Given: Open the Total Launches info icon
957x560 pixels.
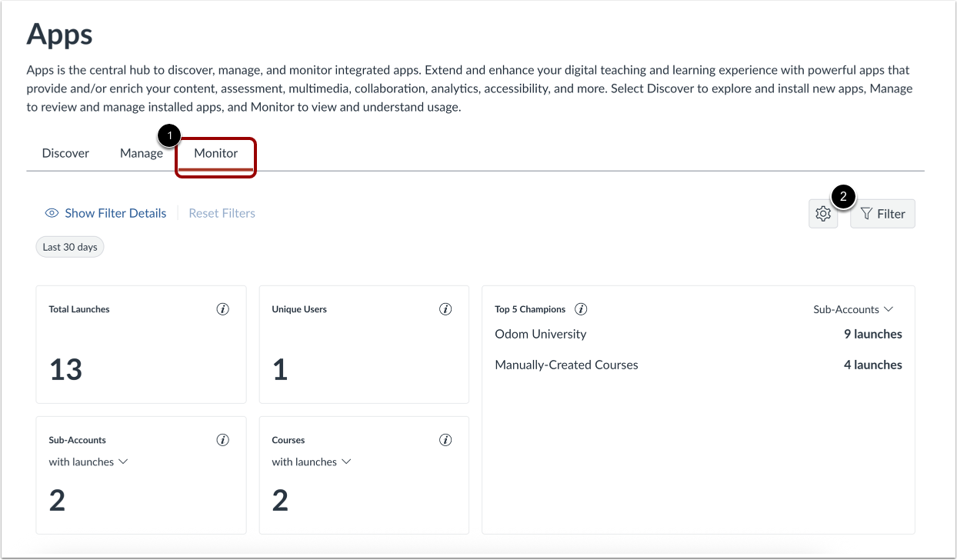Looking at the screenshot, I should [x=223, y=308].
